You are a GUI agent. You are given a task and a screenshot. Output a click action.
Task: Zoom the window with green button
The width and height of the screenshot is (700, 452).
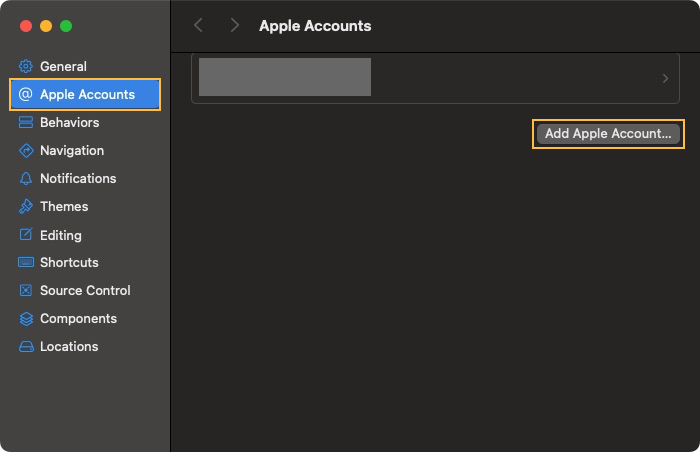66,26
